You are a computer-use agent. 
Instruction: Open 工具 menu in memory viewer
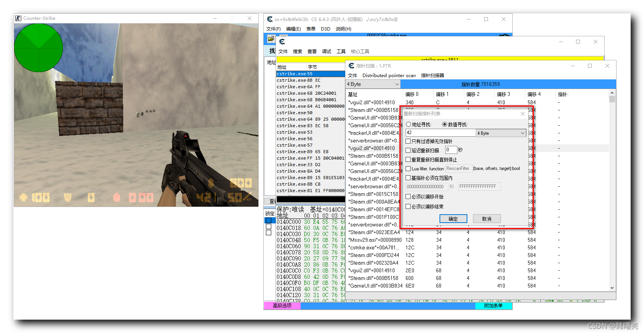[341, 52]
